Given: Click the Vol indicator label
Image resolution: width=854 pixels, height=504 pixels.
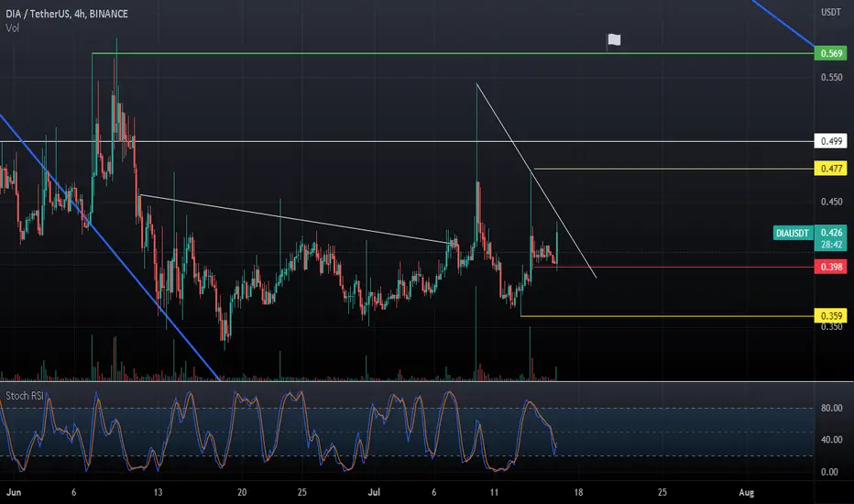Looking at the screenshot, I should point(12,27).
